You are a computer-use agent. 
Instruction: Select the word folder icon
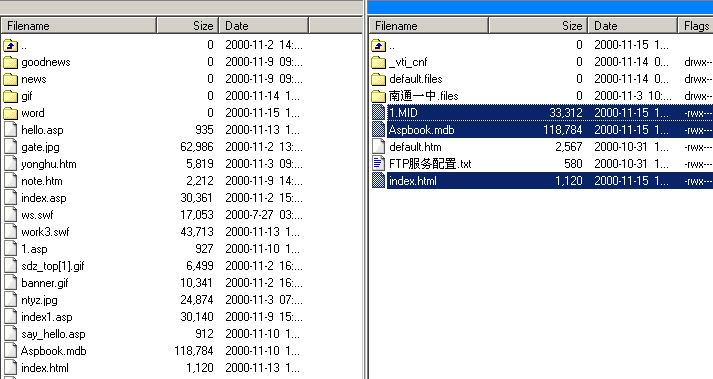click(x=10, y=113)
